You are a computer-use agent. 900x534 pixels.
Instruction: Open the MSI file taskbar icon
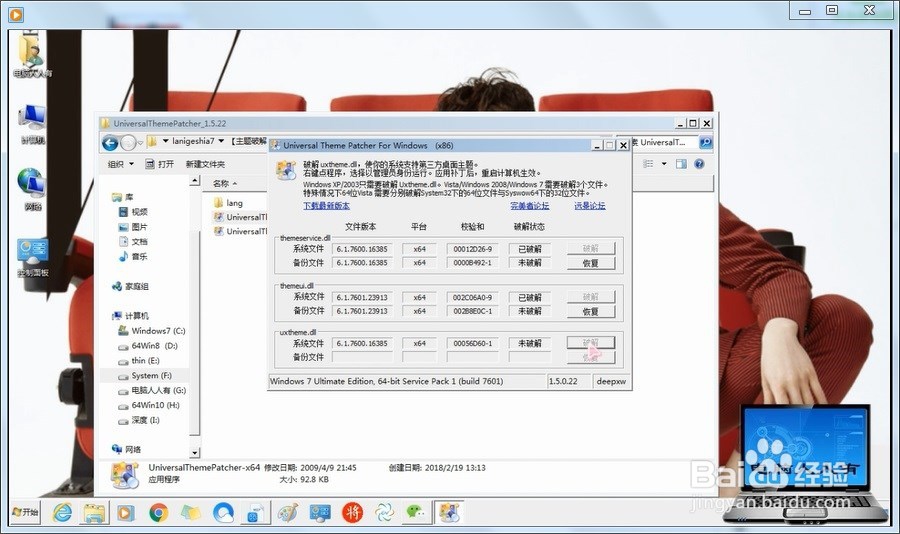click(255, 512)
